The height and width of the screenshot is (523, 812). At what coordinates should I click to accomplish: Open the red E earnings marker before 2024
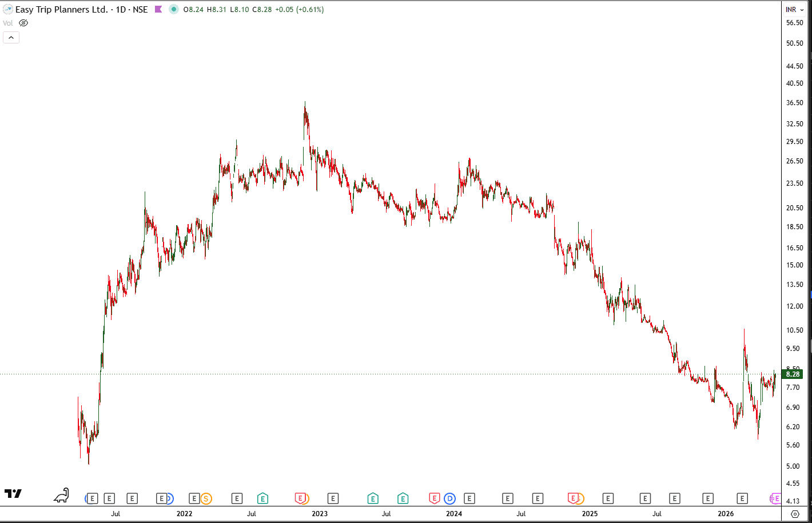(x=435, y=498)
